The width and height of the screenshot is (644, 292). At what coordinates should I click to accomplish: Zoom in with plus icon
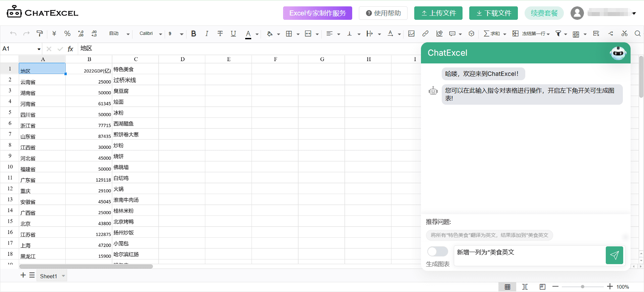610,287
